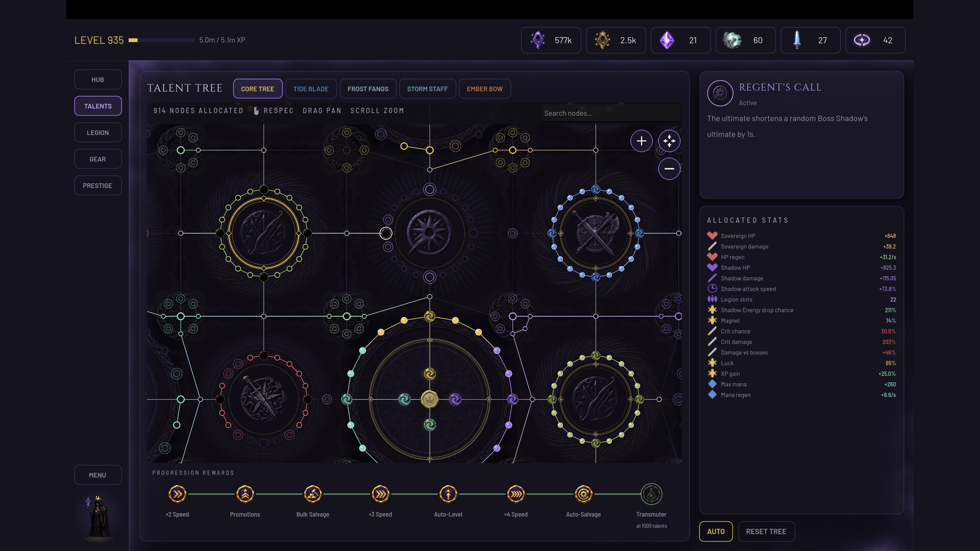Click the zoom out minus icon
This screenshot has height=551, width=980.
coord(669,169)
